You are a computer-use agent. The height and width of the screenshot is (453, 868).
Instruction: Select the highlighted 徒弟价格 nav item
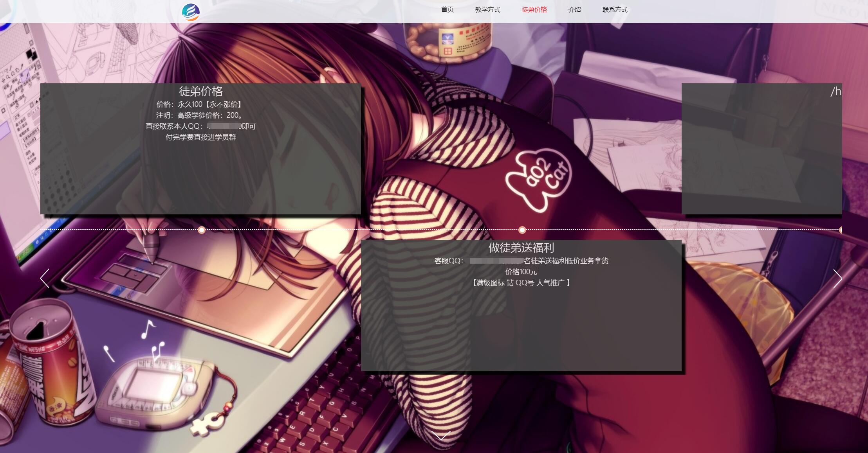click(534, 9)
